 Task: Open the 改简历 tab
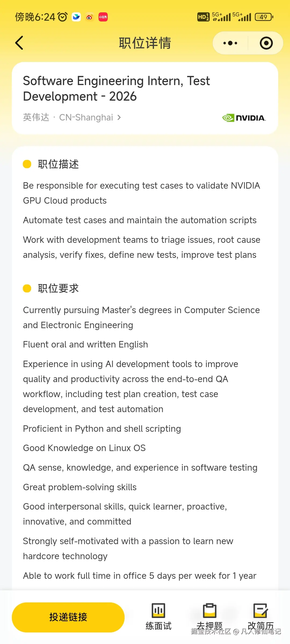point(260,625)
